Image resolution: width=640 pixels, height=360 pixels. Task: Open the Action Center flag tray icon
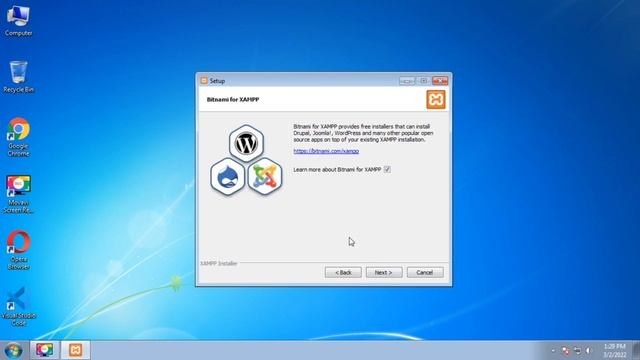click(x=566, y=351)
